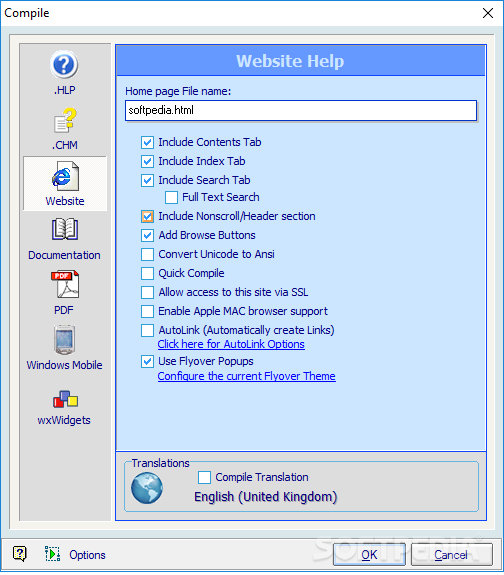
Task: Uncheck Add Browse Buttons
Action: (x=147, y=235)
